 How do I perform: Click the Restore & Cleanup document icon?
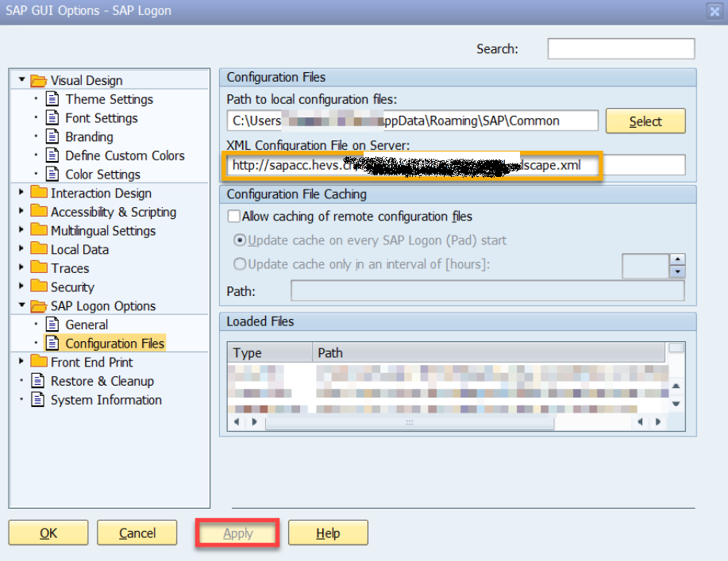(x=37, y=381)
